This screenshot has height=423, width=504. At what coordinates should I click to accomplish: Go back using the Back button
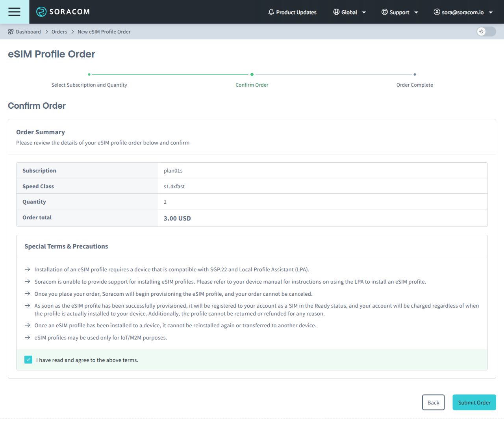point(433,402)
